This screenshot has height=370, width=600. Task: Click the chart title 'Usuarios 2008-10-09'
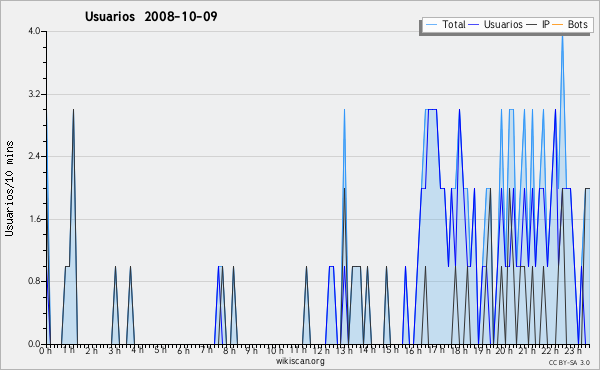[x=151, y=16]
